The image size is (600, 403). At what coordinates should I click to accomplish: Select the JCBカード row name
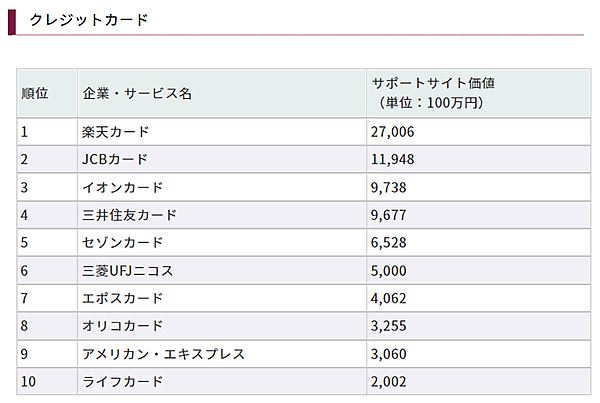tap(114, 159)
